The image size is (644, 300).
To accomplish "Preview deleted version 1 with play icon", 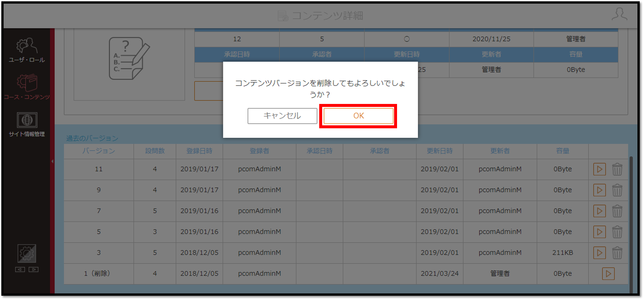I will pos(608,274).
